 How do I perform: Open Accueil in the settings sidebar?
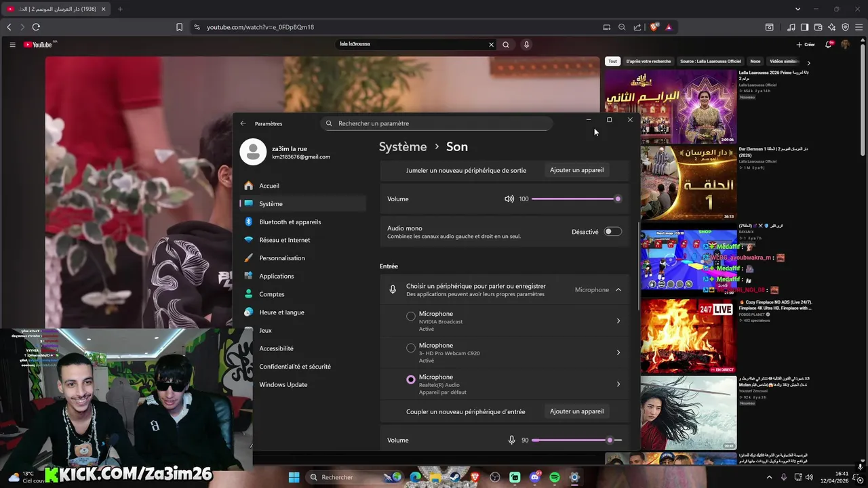(303, 186)
